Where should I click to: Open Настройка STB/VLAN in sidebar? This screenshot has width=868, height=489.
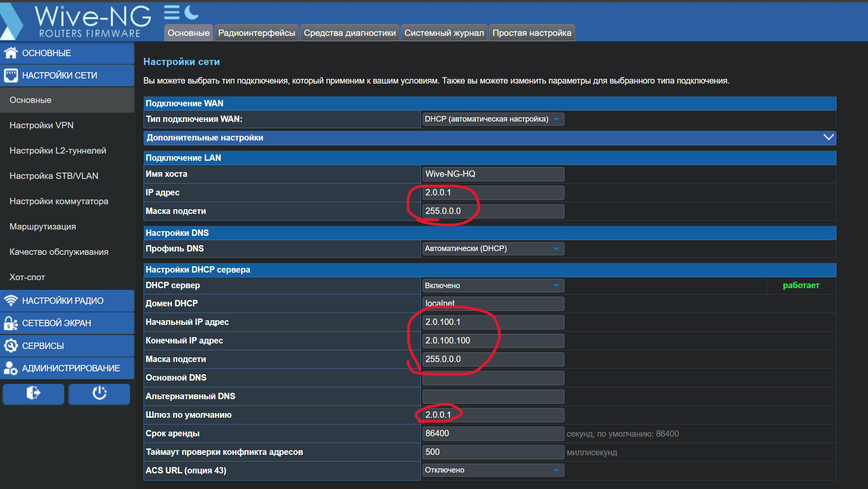[x=67, y=176]
